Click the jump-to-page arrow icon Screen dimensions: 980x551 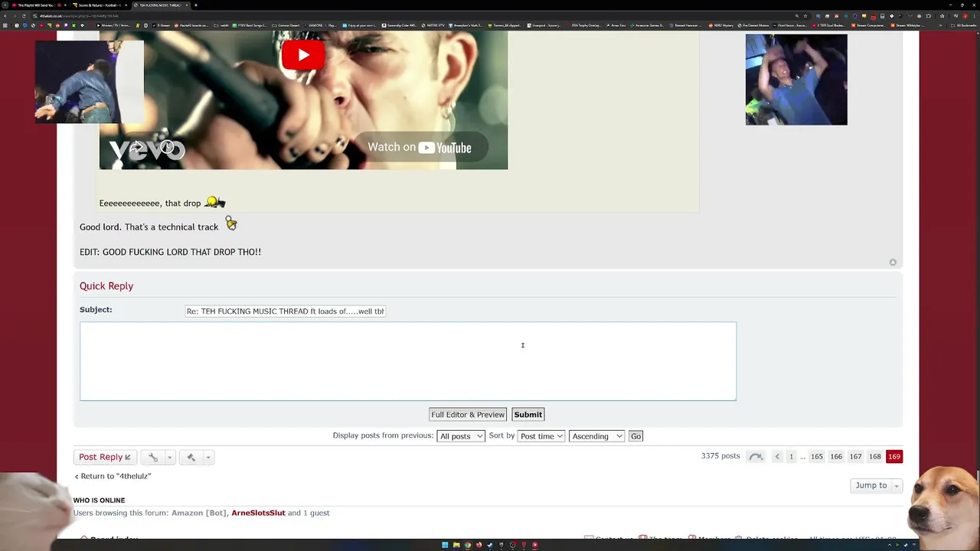point(756,457)
